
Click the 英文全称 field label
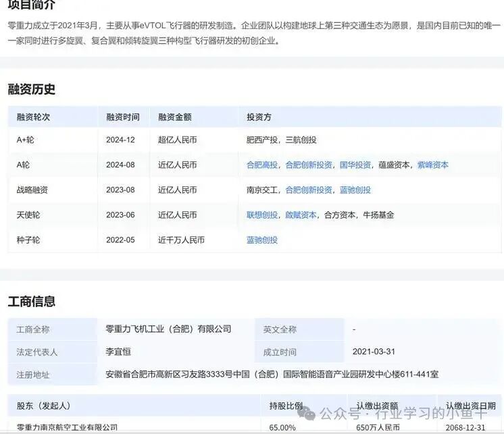pyautogui.click(x=280, y=329)
